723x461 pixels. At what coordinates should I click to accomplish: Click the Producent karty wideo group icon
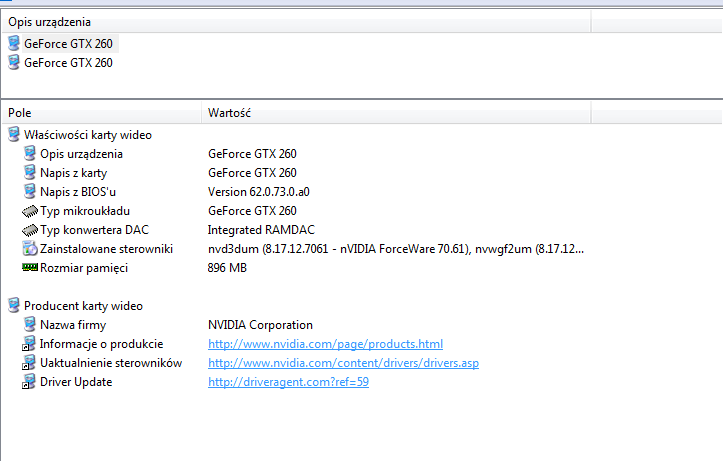14,305
